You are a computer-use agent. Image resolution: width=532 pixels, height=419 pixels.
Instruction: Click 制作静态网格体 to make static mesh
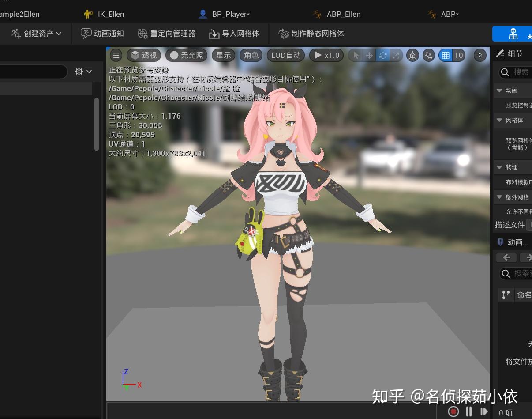point(312,34)
